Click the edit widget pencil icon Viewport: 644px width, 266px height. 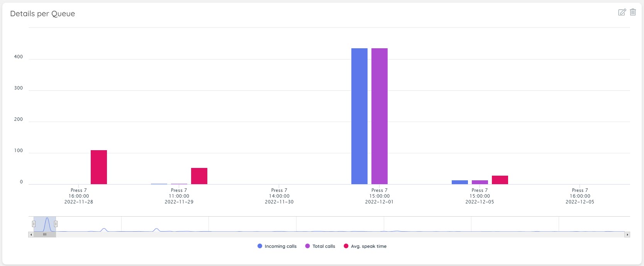[622, 12]
